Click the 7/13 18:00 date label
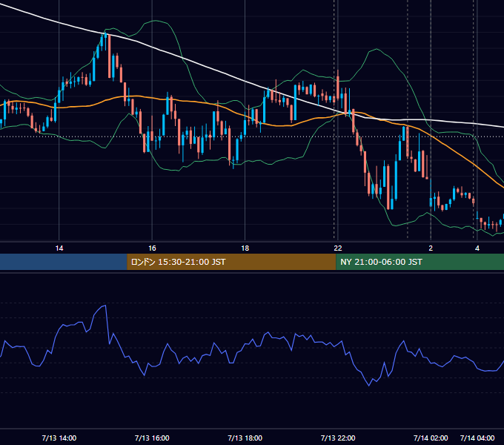The height and width of the screenshot is (445, 504). [x=245, y=438]
